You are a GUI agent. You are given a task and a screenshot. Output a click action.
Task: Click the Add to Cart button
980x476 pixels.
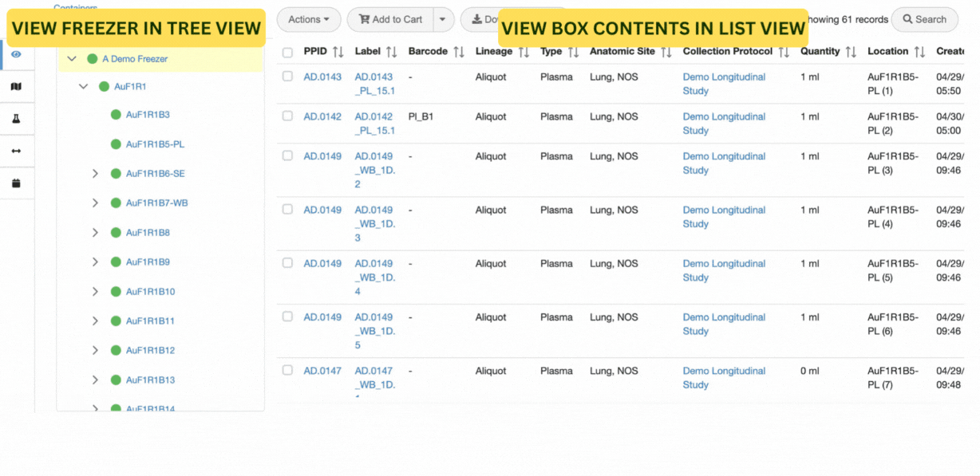(x=390, y=19)
